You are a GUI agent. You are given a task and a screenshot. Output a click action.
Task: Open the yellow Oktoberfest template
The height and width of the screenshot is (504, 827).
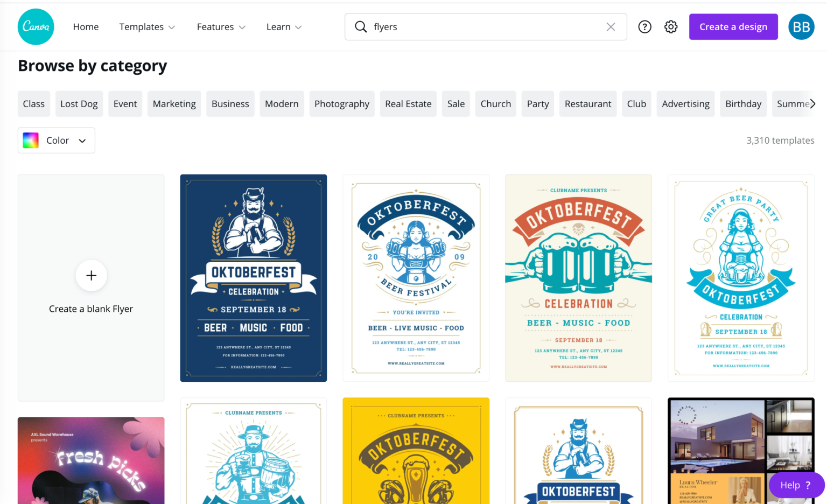click(x=416, y=451)
